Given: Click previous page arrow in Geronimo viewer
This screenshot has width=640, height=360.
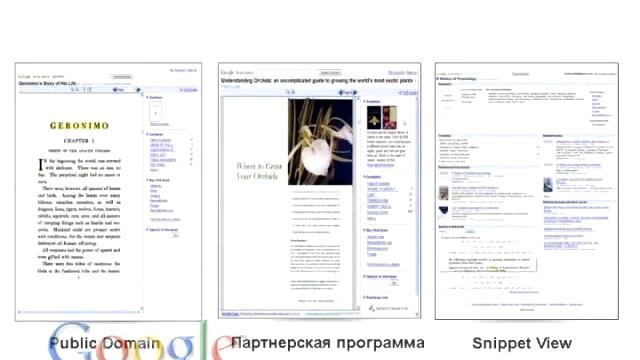Looking at the screenshot, I should coord(115,90).
